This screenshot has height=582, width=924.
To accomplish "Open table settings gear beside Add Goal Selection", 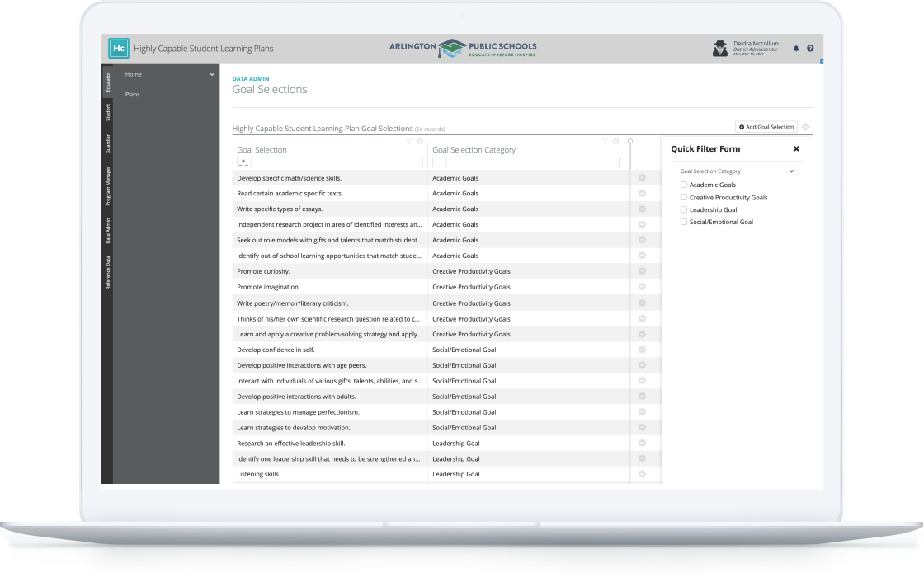I will coord(805,127).
